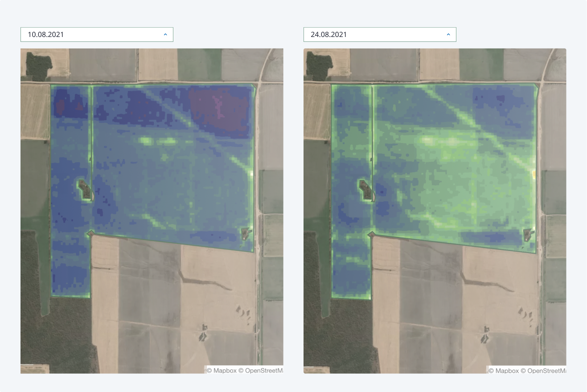Click the yellow spot on right map's field edge
Viewport: 587px width, 392px height.
tap(534, 173)
